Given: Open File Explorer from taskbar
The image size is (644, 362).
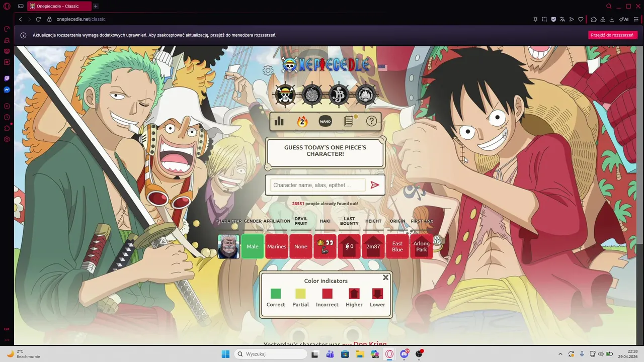Looking at the screenshot, I should point(360,354).
